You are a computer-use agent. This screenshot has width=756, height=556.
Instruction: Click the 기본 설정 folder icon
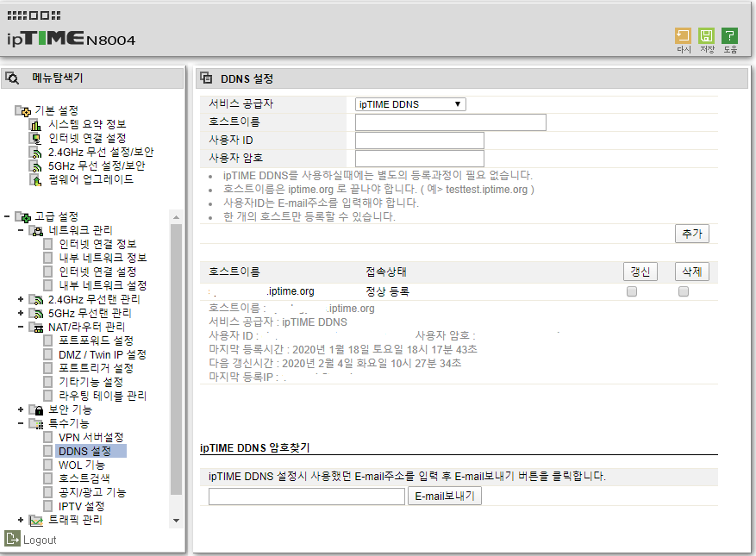22,111
